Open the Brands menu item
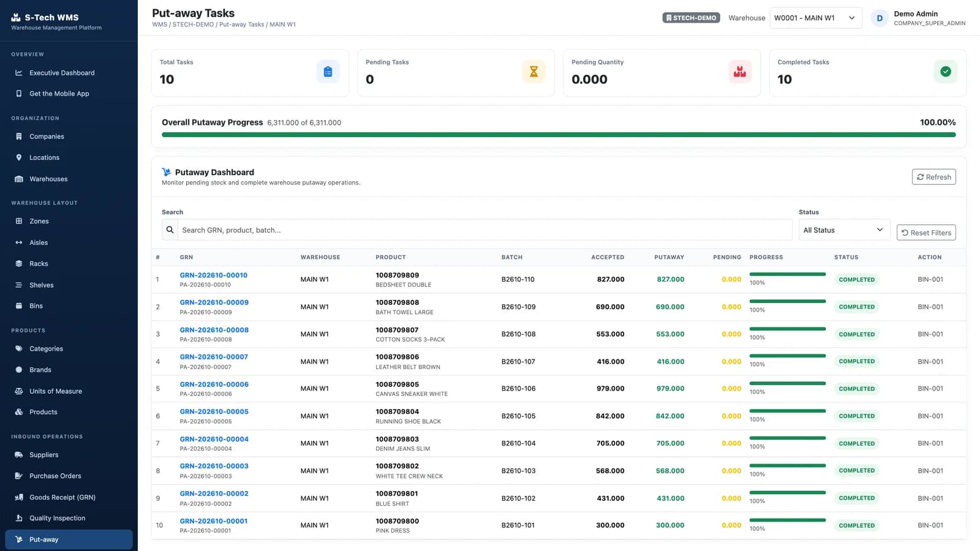The height and width of the screenshot is (551, 980). click(x=69, y=370)
